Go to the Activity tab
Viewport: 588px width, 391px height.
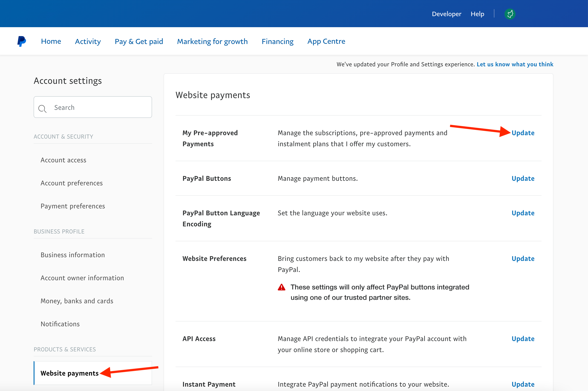pos(88,41)
